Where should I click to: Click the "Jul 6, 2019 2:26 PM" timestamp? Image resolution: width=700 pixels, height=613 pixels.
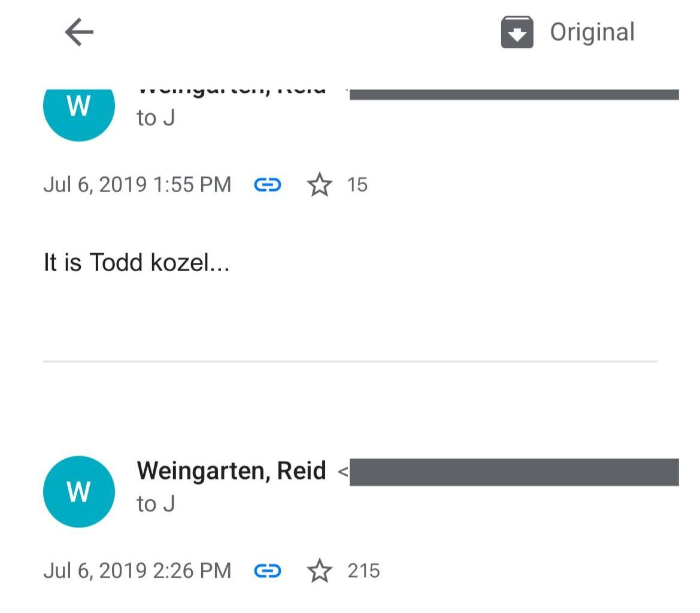(x=137, y=571)
